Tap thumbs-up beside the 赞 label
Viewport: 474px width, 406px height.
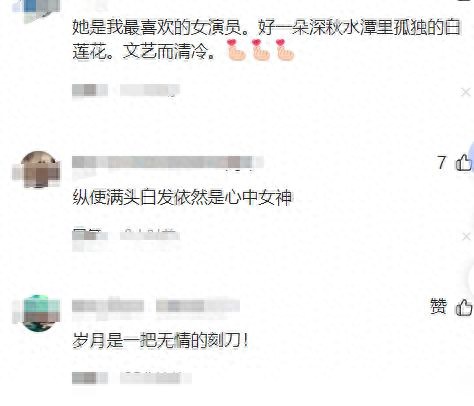point(464,307)
